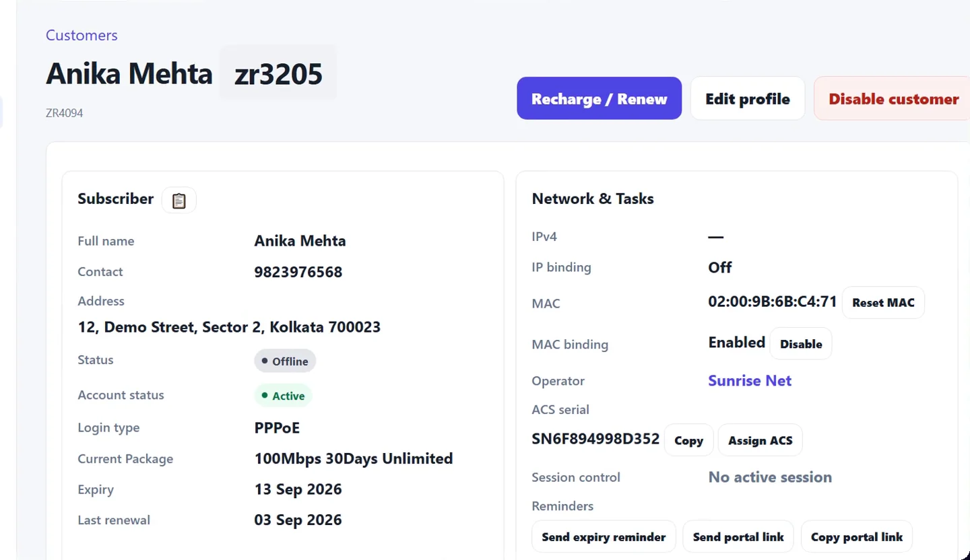Reset the MAC address

click(x=883, y=303)
